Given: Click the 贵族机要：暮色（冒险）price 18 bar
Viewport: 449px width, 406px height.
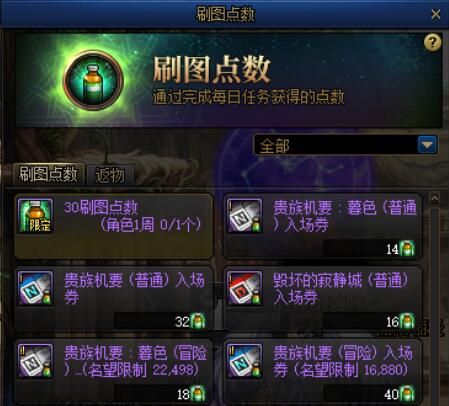Looking at the screenshot, I should (160, 394).
